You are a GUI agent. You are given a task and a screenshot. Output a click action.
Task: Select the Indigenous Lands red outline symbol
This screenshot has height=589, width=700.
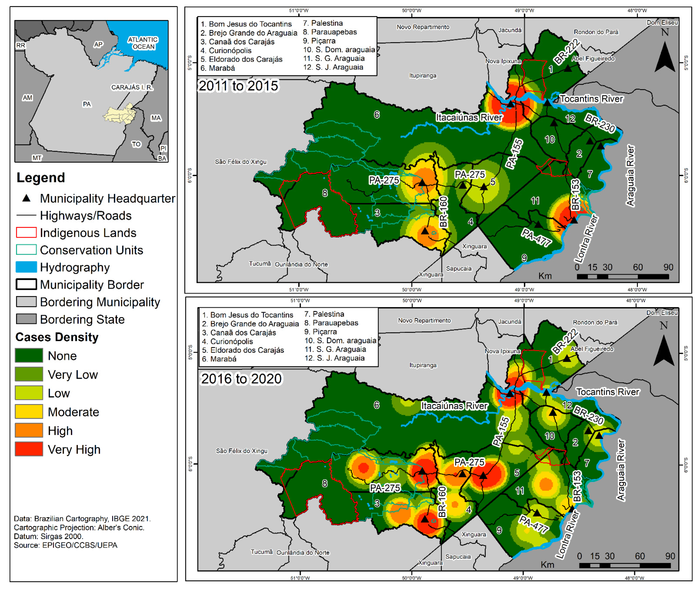click(26, 232)
